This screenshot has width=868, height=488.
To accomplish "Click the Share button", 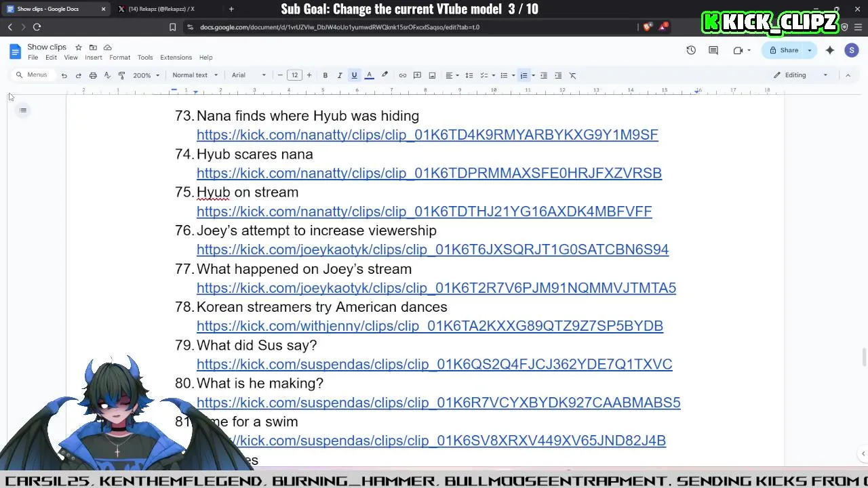I will click(784, 50).
